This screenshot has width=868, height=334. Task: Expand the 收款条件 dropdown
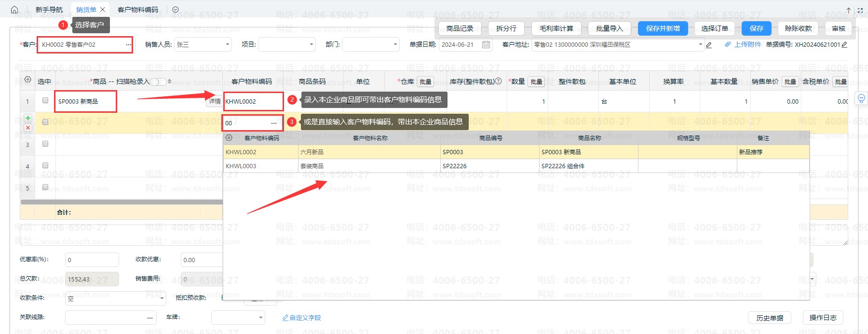coord(162,298)
